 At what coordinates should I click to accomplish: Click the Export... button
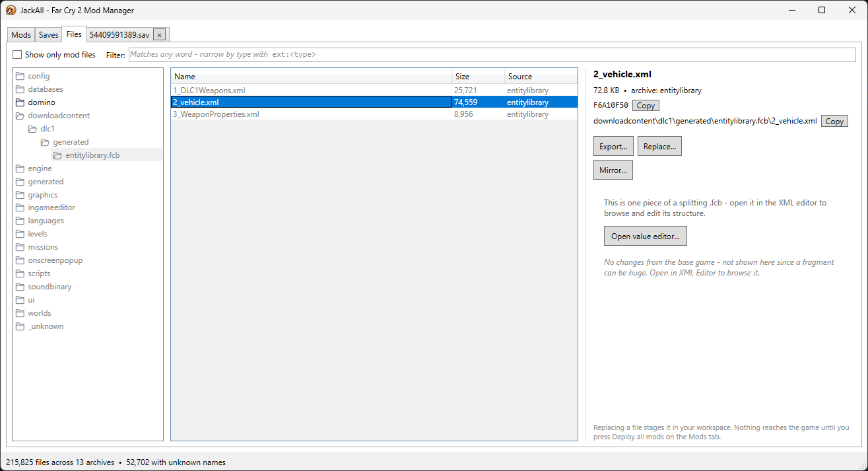click(614, 147)
